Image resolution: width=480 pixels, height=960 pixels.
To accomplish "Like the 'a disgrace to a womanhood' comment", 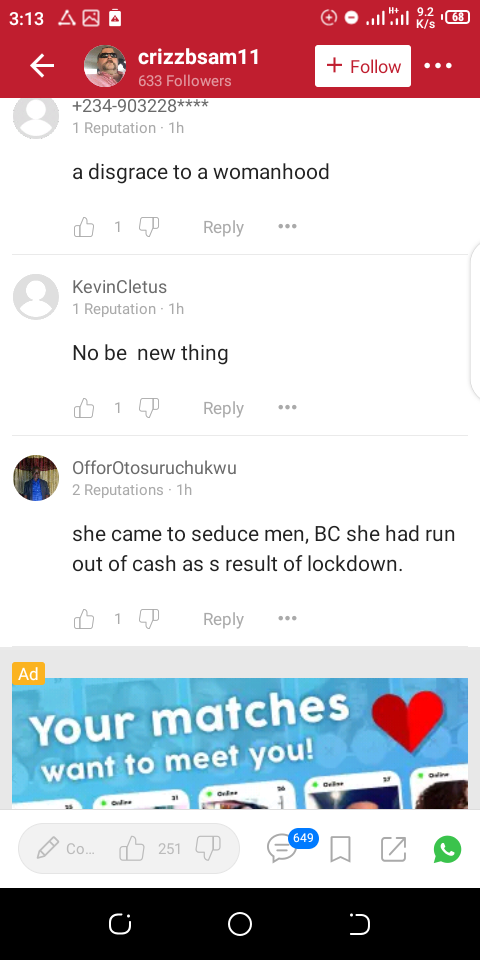I will click(84, 227).
